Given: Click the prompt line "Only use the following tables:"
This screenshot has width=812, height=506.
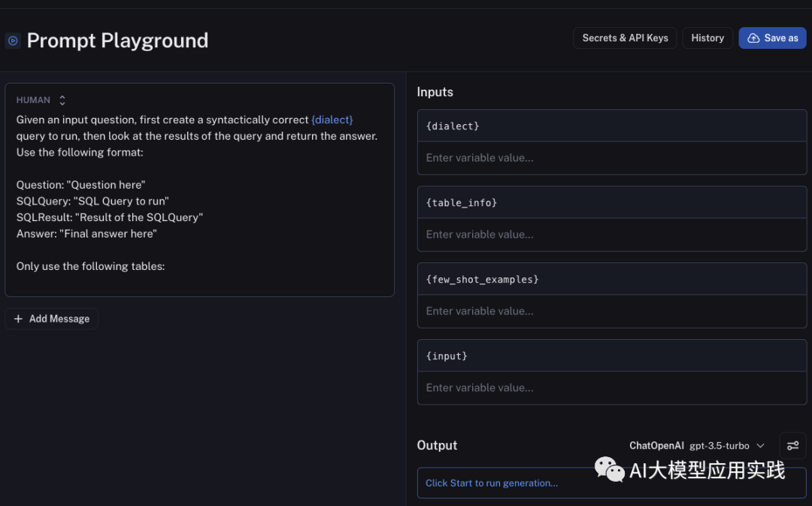Looking at the screenshot, I should [91, 266].
